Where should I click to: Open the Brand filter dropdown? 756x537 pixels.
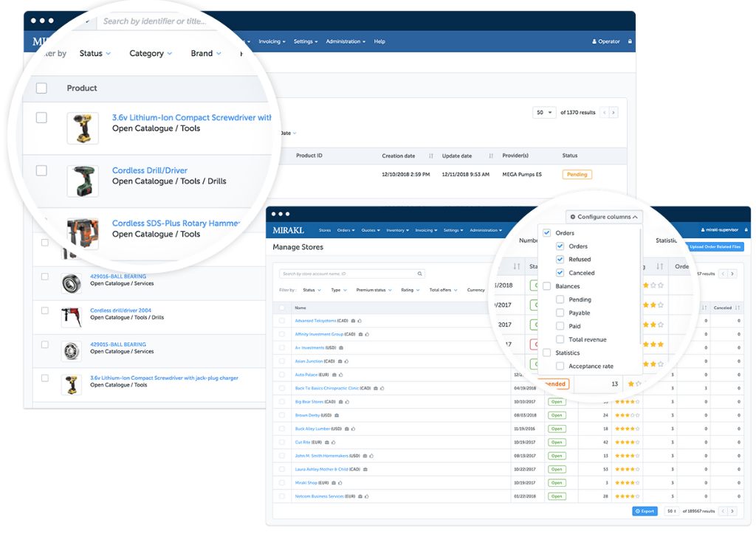click(x=206, y=53)
